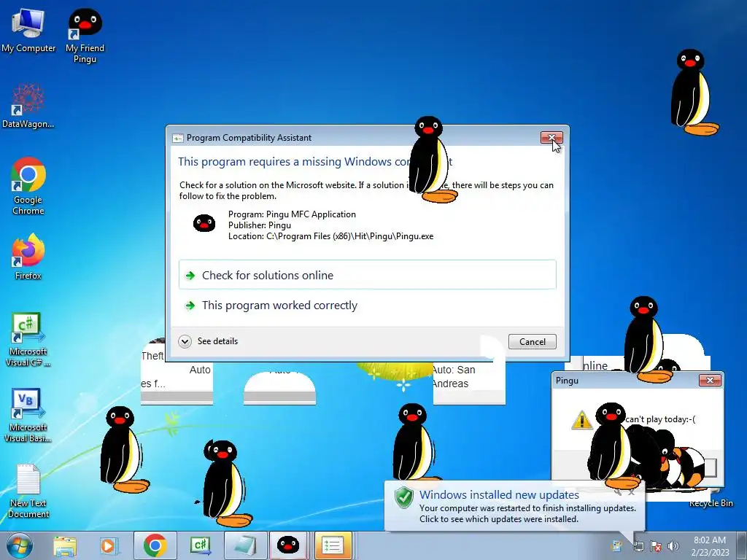Open the Action Center flag icon

tap(656, 547)
